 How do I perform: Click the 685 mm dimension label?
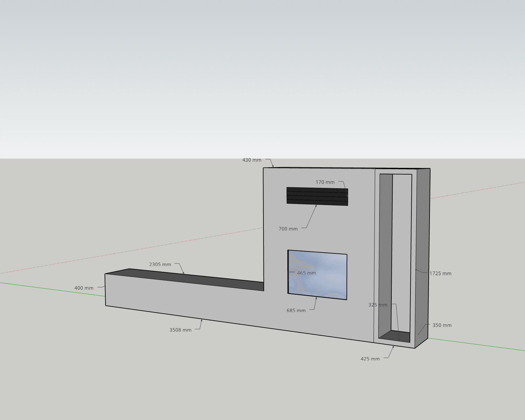[296, 311]
